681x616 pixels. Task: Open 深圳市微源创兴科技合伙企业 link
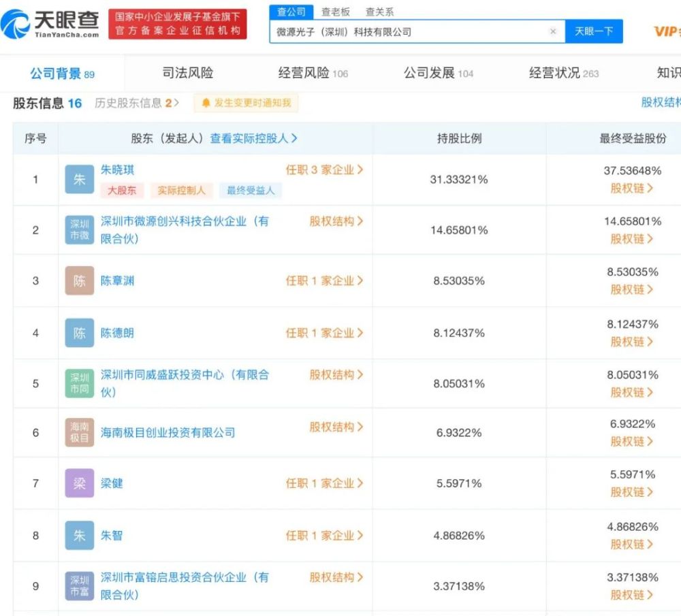tap(185, 230)
